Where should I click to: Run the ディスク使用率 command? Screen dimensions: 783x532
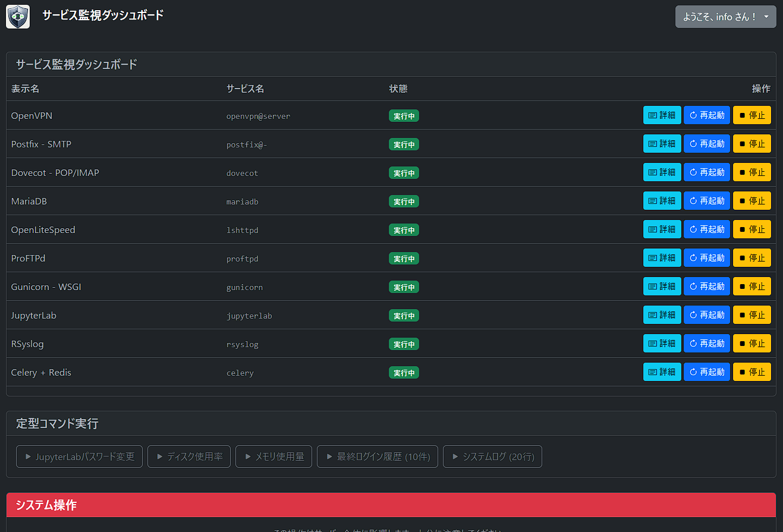pyautogui.click(x=189, y=457)
